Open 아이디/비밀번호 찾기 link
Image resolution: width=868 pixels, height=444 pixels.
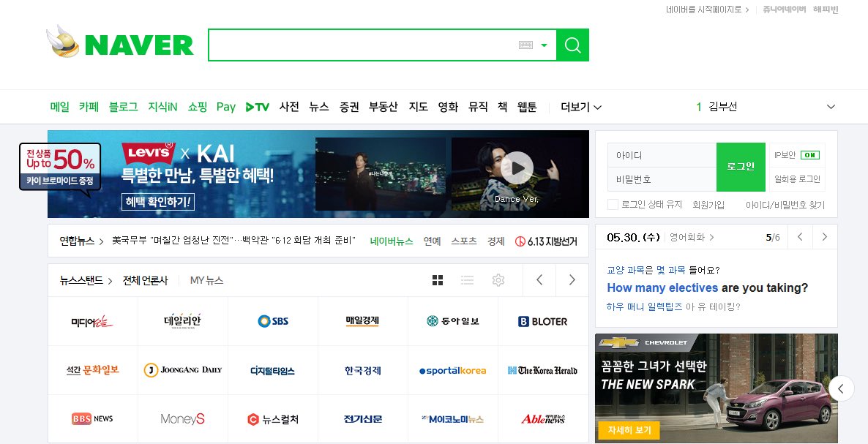785,205
